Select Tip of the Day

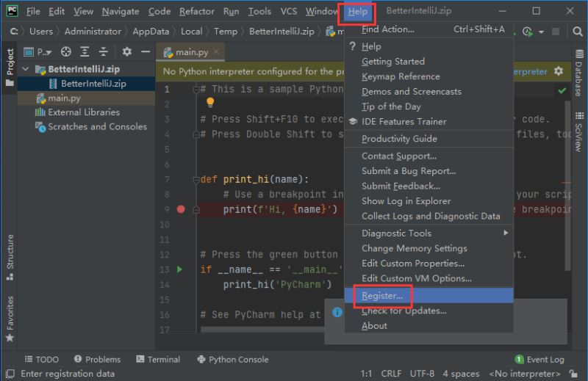[x=429, y=106]
